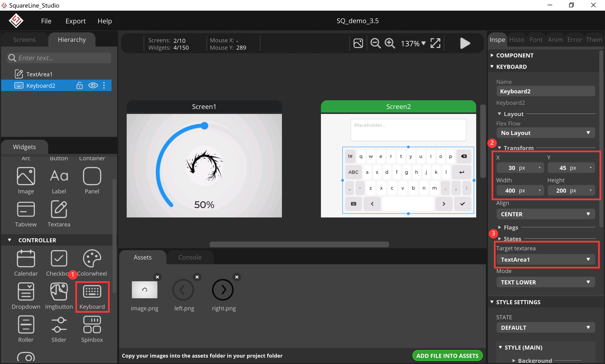
Task: Open the File menu
Action: [x=46, y=21]
